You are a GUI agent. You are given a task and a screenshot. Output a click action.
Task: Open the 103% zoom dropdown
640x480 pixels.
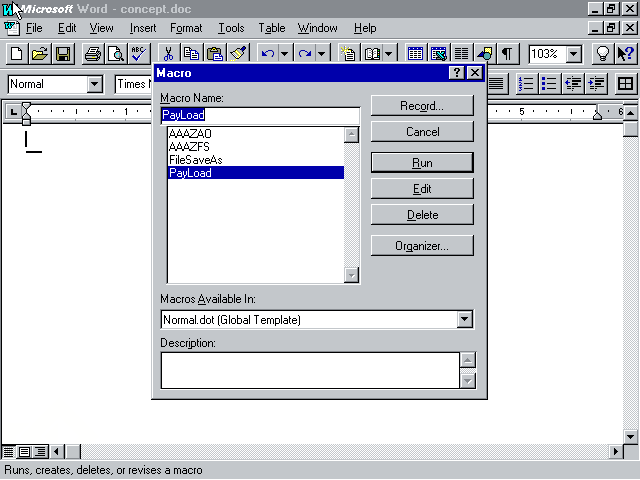click(574, 53)
